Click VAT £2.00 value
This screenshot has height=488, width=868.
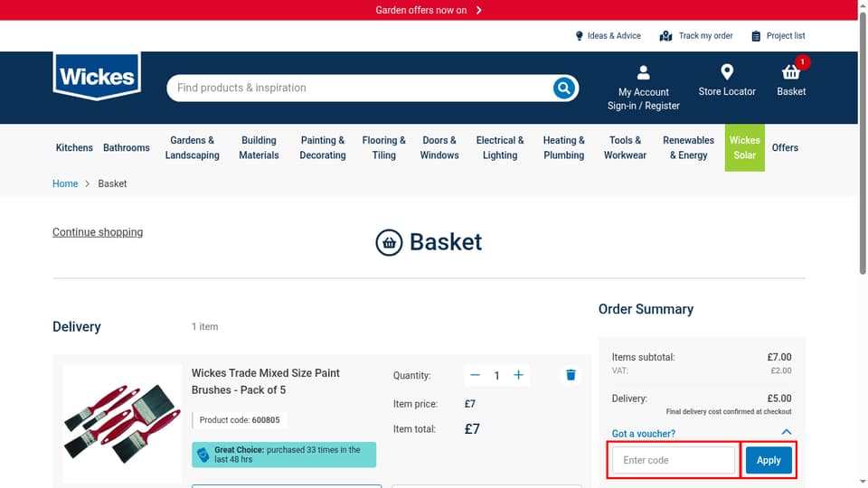point(781,371)
